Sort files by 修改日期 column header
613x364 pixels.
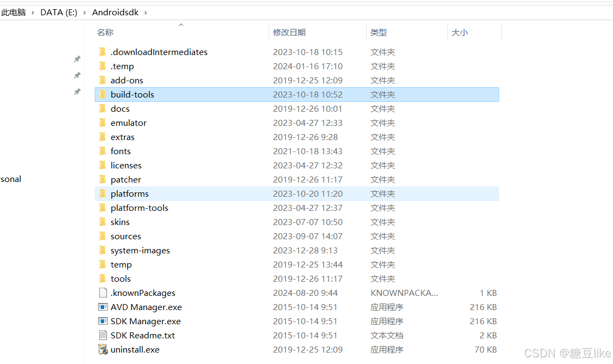point(289,33)
